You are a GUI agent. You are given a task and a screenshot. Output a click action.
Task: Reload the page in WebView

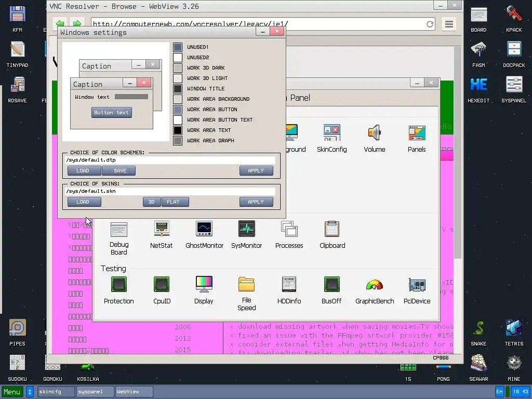(430, 24)
